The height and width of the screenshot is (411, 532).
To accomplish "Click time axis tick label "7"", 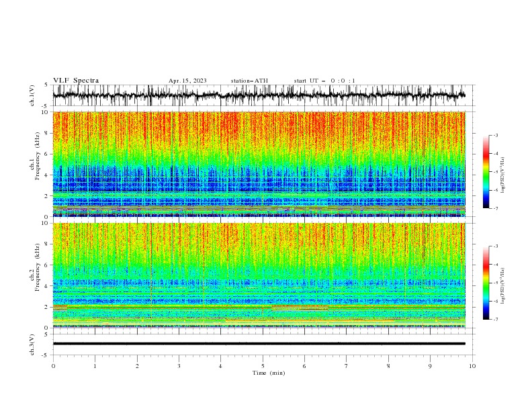I will click(x=347, y=366).
